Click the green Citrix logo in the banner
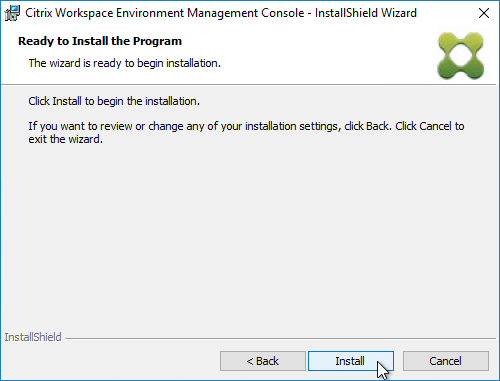 (461, 56)
